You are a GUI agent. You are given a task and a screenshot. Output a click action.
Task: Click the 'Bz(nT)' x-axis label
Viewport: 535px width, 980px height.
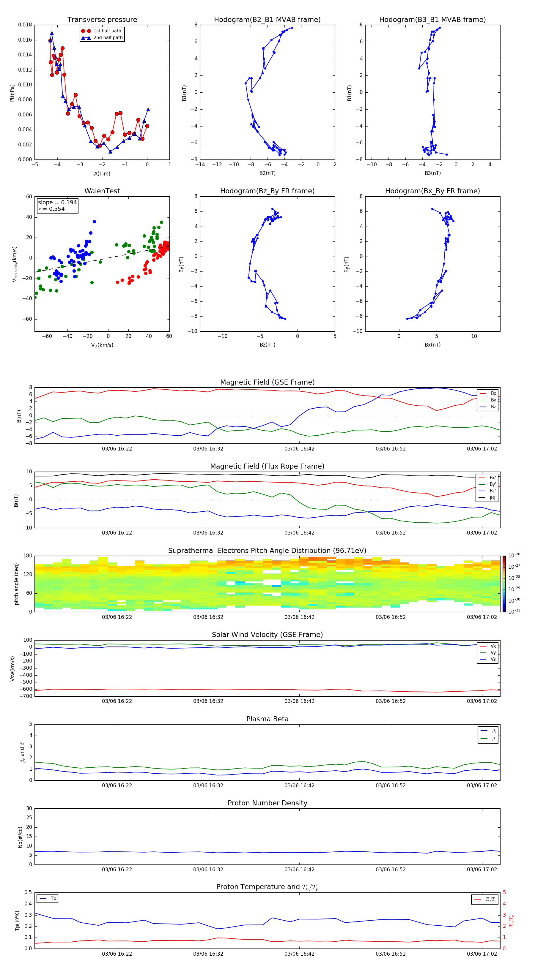(267, 345)
